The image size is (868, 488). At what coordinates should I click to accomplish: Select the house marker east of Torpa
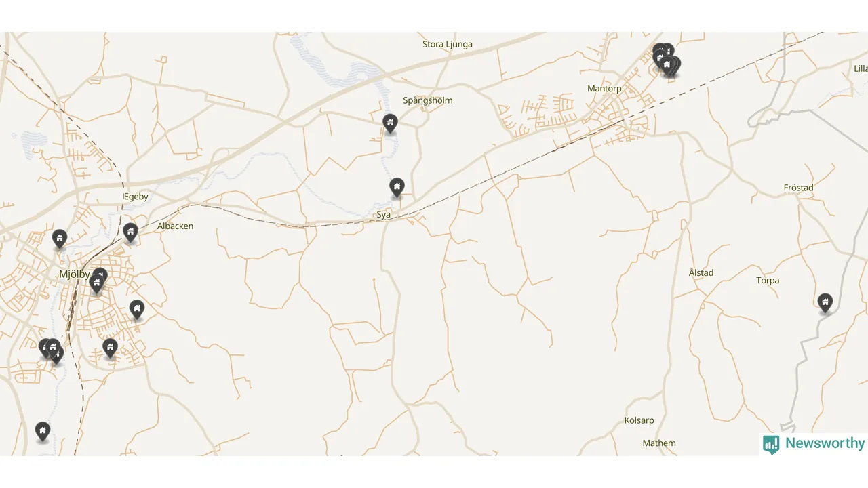point(825,303)
